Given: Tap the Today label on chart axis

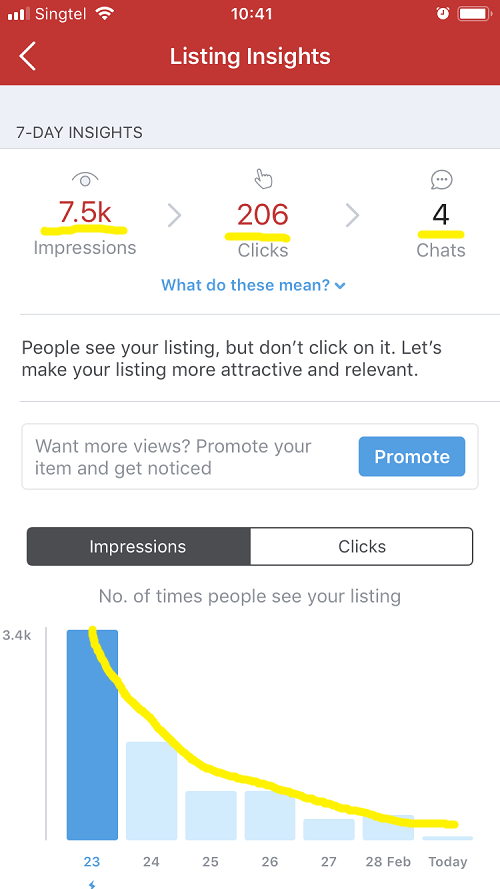Looking at the screenshot, I should pyautogui.click(x=448, y=862).
